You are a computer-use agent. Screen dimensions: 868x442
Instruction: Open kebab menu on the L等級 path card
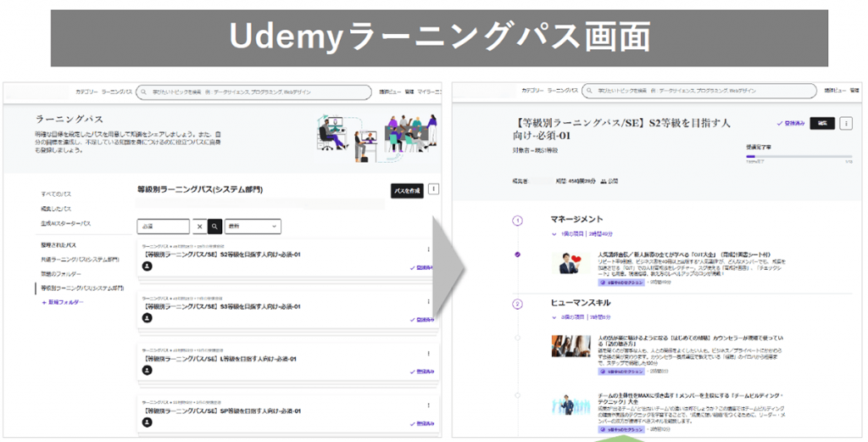428,354
